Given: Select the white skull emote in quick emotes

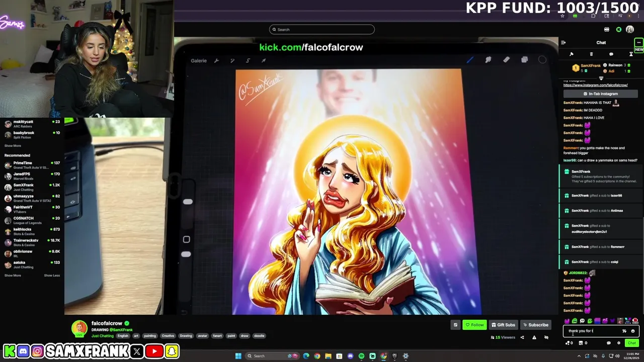Looking at the screenshot, I should point(582,321).
